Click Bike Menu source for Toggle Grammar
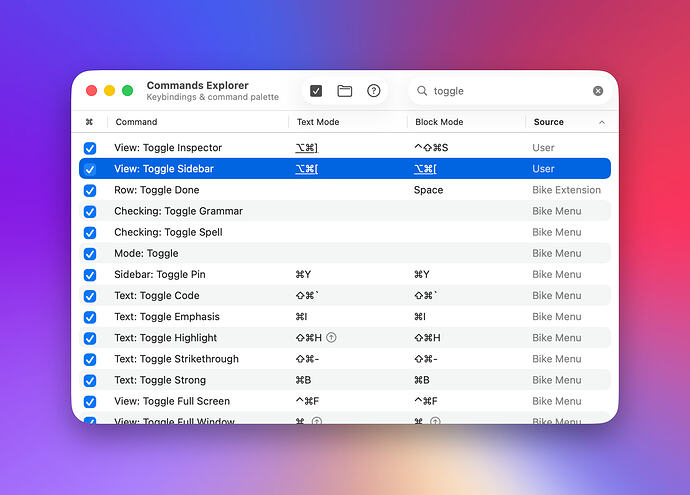The image size is (690, 495). pos(557,211)
